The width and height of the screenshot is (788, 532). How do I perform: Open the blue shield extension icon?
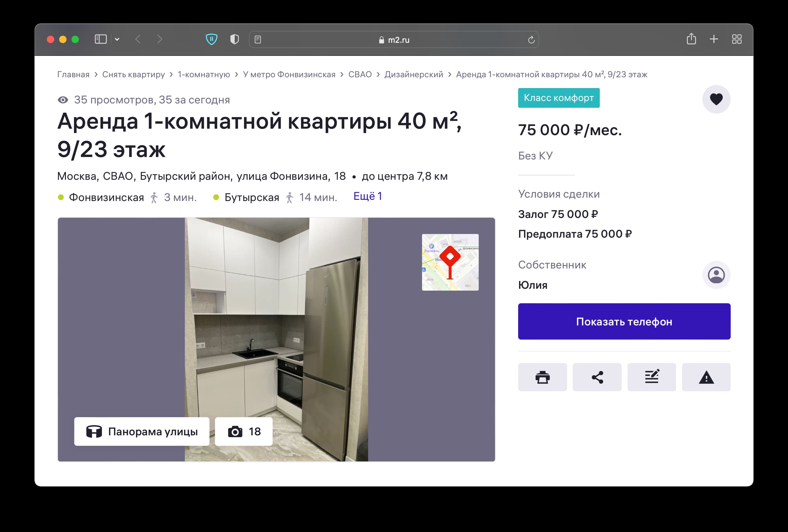click(x=212, y=39)
